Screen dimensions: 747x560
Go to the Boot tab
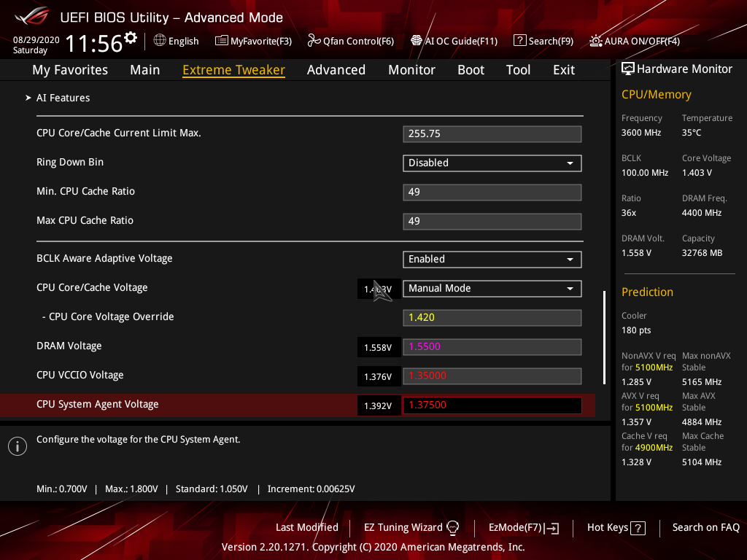(x=471, y=69)
